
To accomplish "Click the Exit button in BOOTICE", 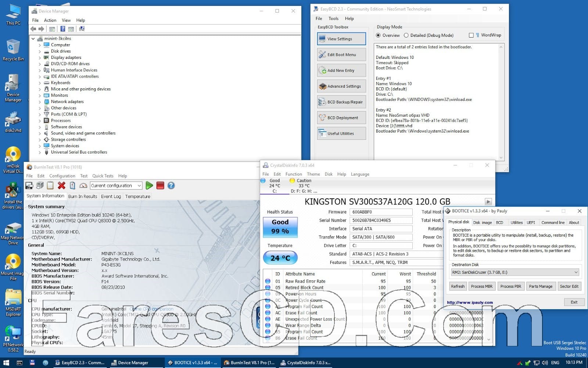I will [x=574, y=302].
